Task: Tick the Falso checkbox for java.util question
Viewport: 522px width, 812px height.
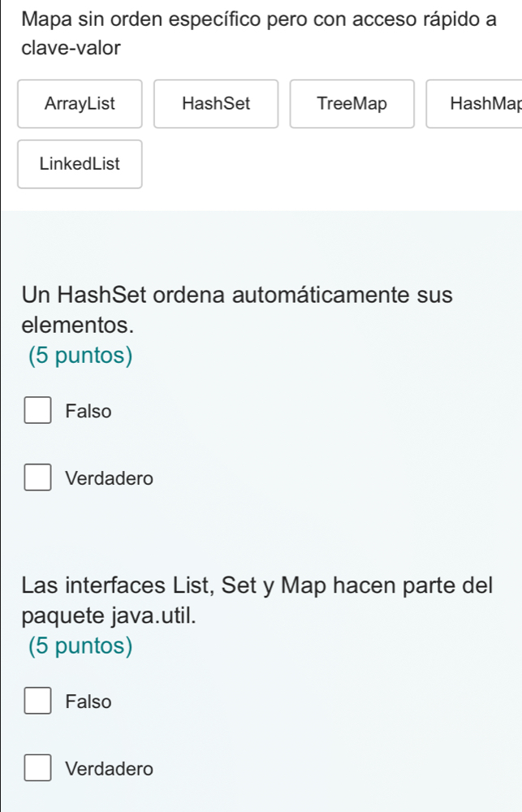Action: click(37, 701)
